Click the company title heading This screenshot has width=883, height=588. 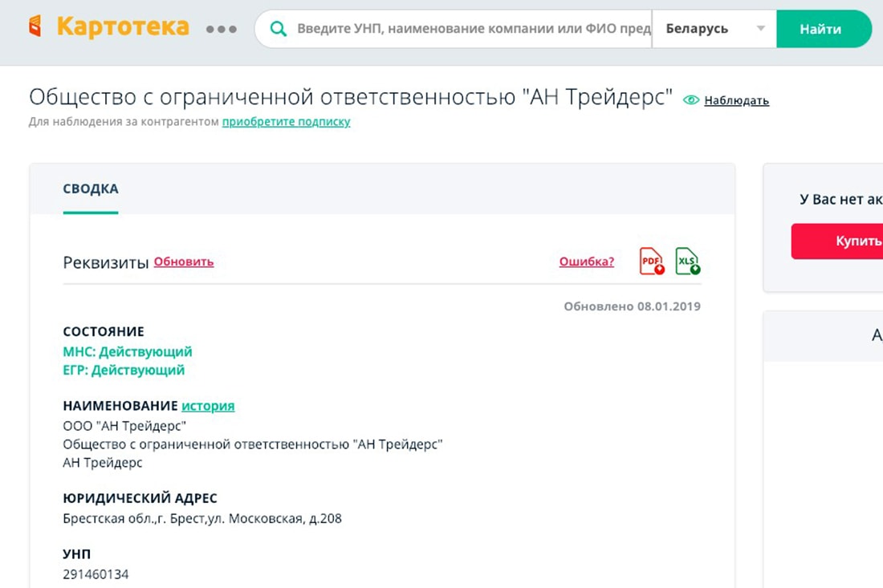pyautogui.click(x=350, y=97)
